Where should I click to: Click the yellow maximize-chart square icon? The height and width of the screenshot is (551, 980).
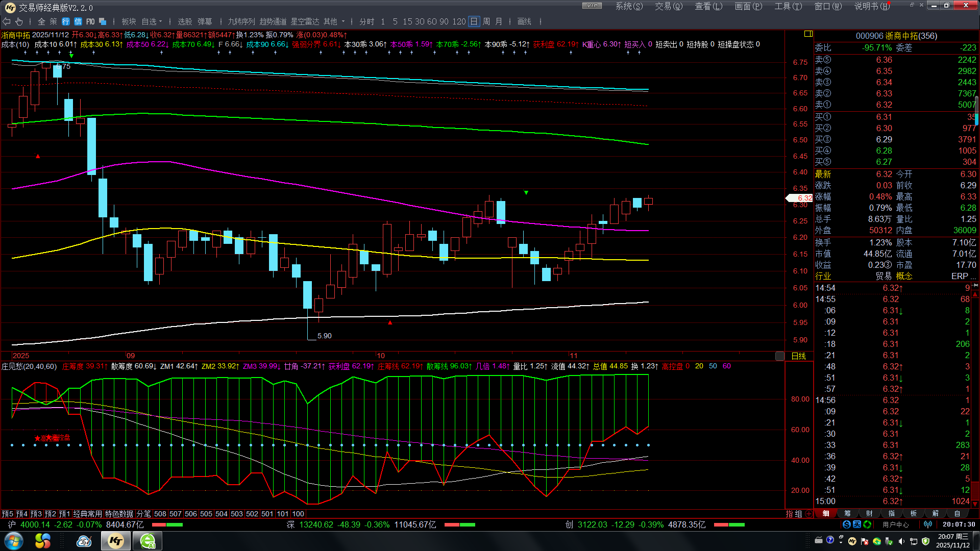click(808, 34)
